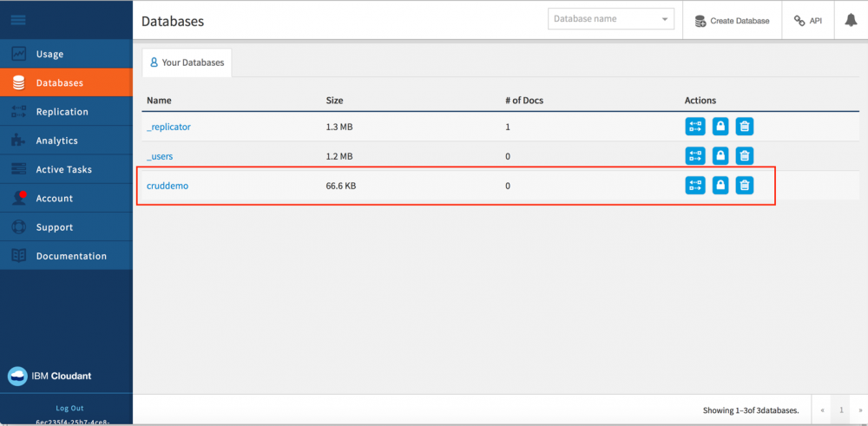Open the _replicator database

click(x=168, y=127)
